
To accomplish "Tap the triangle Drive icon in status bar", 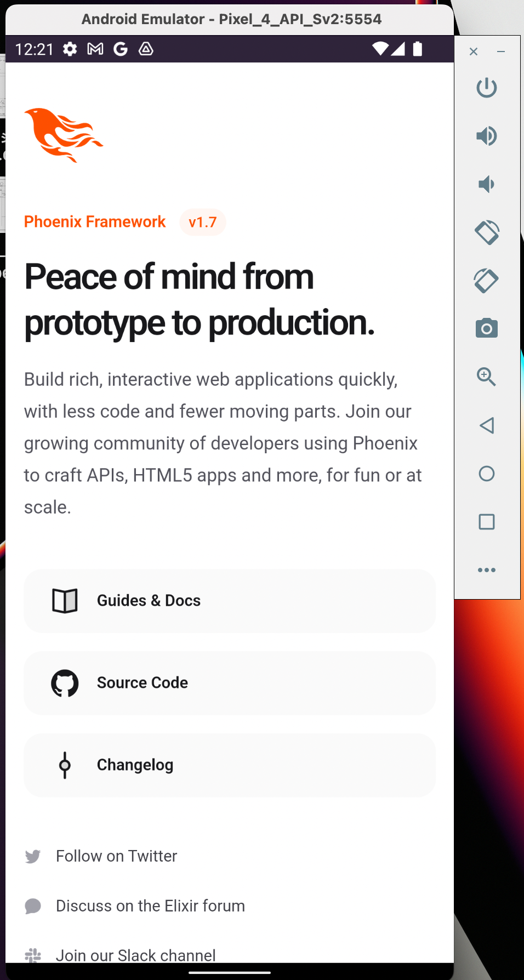I will (x=146, y=49).
